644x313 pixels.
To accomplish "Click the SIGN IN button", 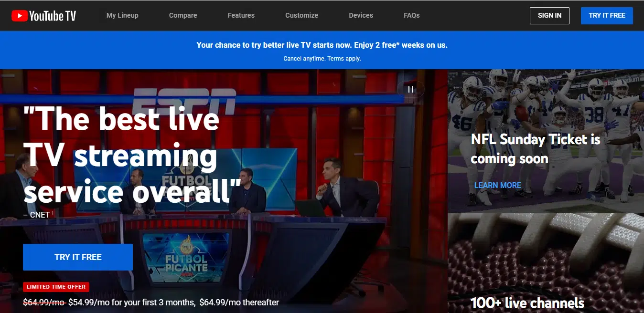I will (549, 15).
